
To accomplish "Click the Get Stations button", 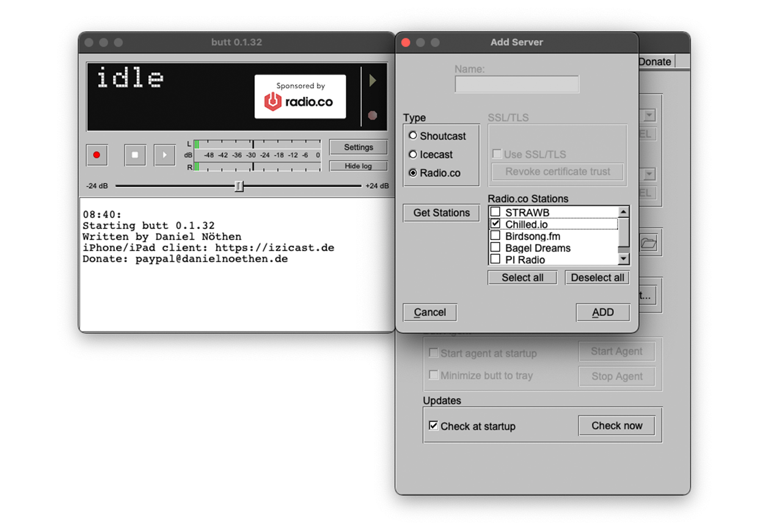I will pyautogui.click(x=441, y=213).
